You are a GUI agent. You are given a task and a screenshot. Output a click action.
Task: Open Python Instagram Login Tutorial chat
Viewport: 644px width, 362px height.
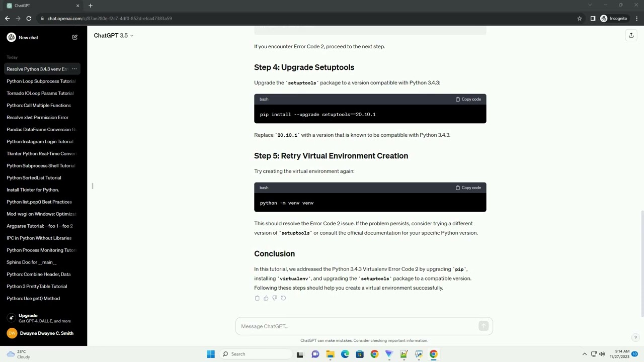(x=42, y=141)
